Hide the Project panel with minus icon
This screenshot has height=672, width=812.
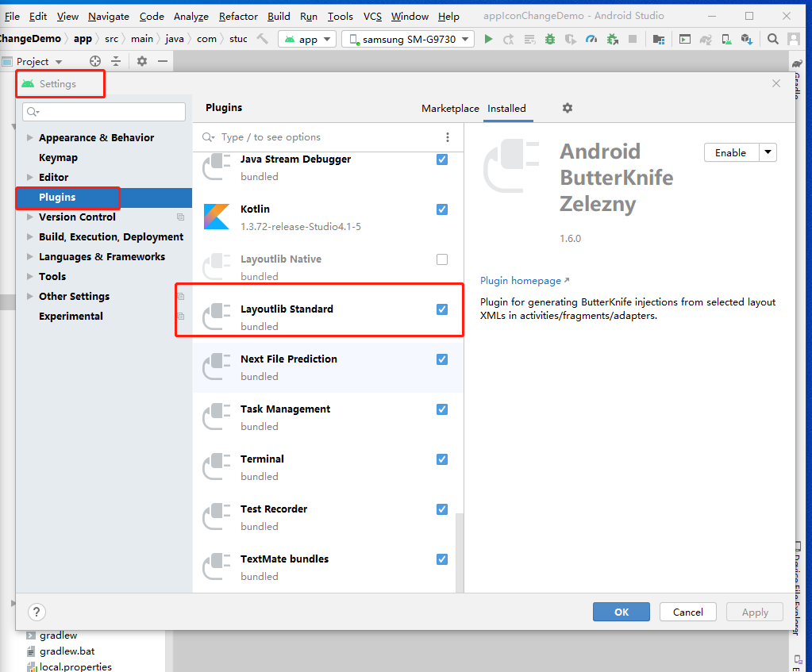pyautogui.click(x=163, y=61)
